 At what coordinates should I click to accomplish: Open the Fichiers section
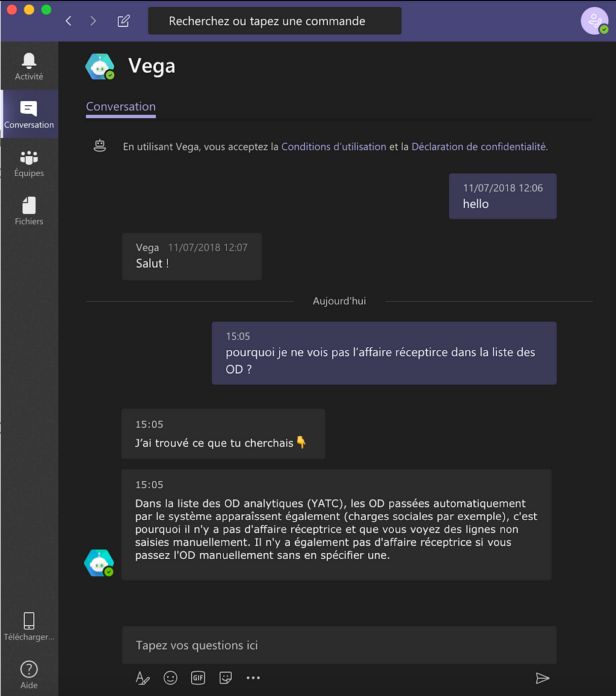click(x=29, y=211)
